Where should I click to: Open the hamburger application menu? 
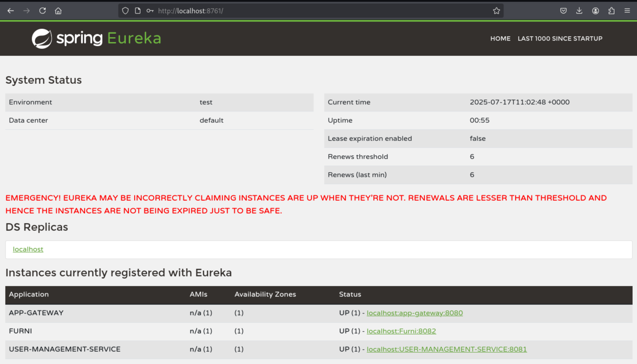627,11
